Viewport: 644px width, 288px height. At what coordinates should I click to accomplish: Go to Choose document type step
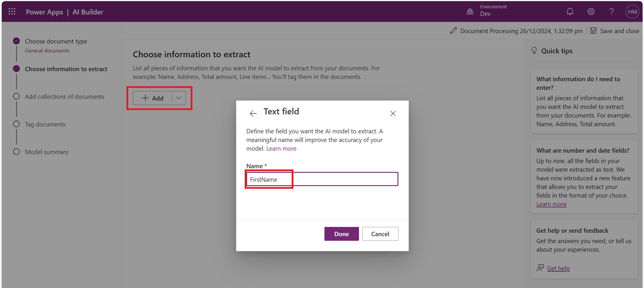(x=56, y=41)
